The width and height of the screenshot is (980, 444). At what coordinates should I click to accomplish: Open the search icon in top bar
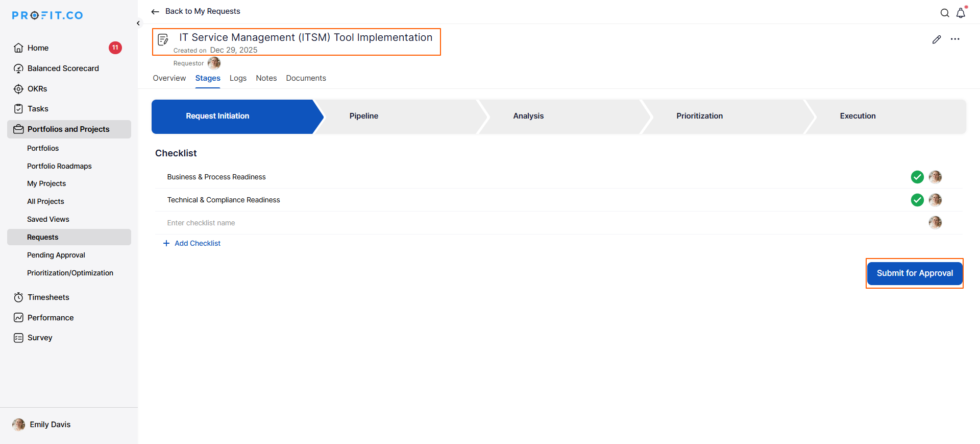945,13
